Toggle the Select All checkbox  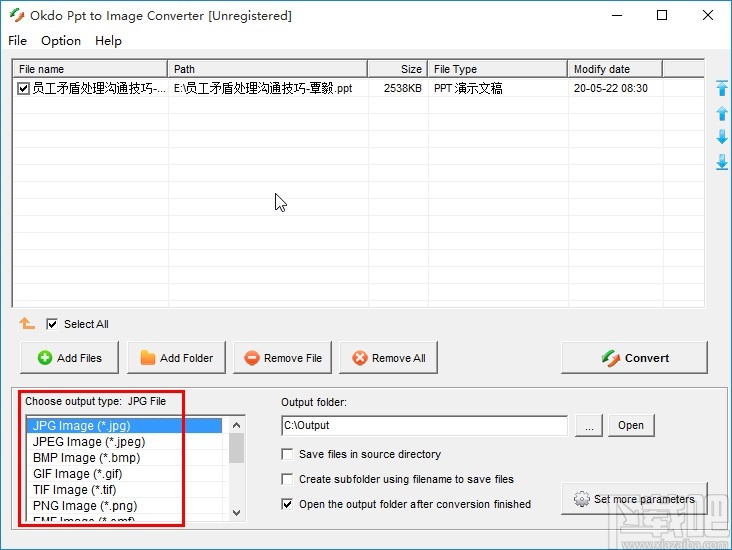[52, 324]
